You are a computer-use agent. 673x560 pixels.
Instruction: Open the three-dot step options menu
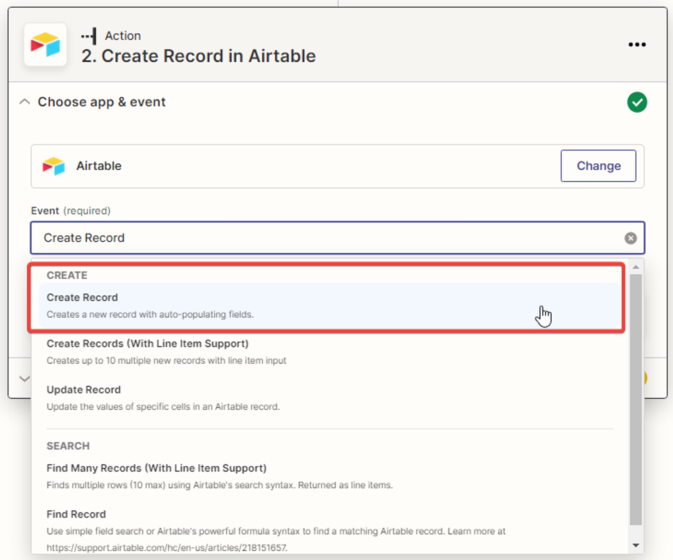pos(637,45)
